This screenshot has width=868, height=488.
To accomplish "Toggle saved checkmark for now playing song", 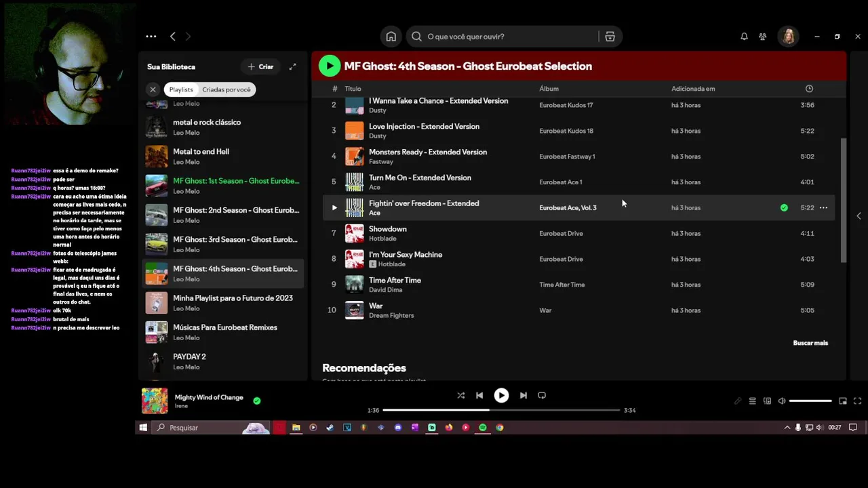I will pyautogui.click(x=257, y=401).
